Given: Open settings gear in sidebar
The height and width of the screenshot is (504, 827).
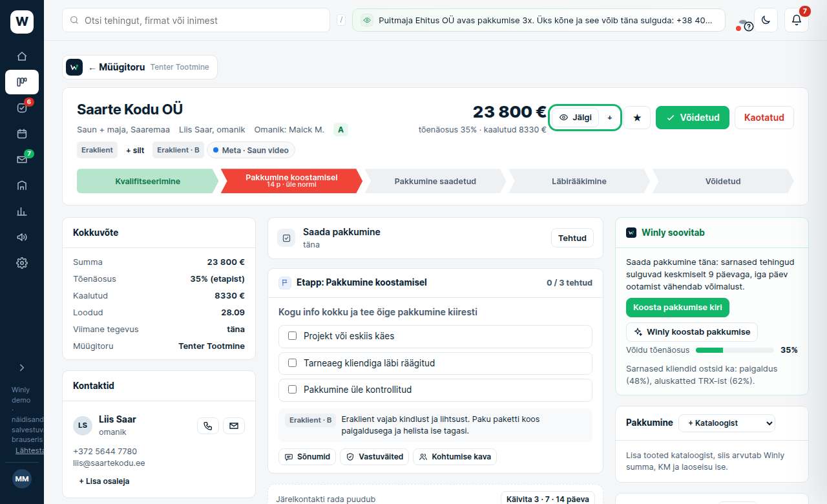Looking at the screenshot, I should click(x=22, y=263).
